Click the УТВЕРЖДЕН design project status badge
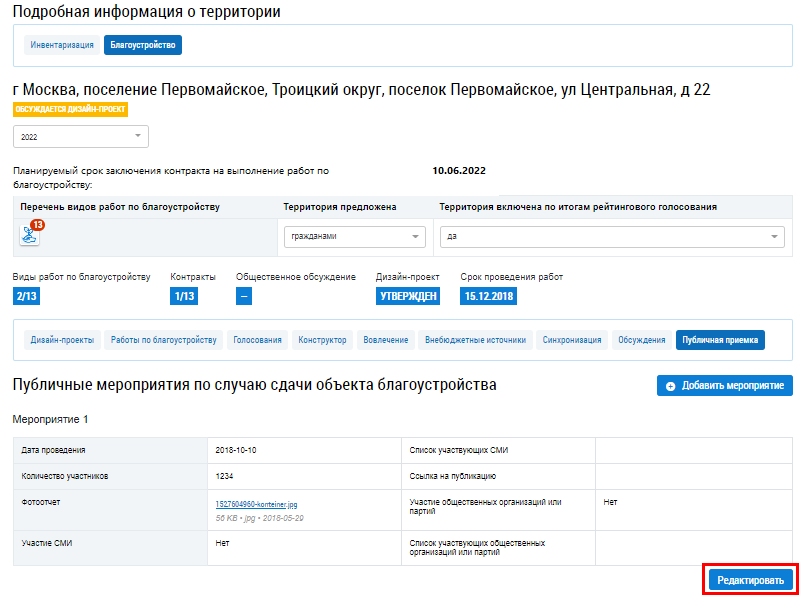Viewport: 812px width, 600px height. tap(408, 296)
